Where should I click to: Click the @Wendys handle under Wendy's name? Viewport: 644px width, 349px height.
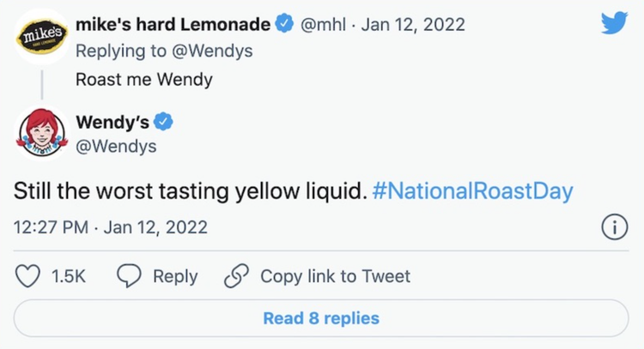coord(116,147)
